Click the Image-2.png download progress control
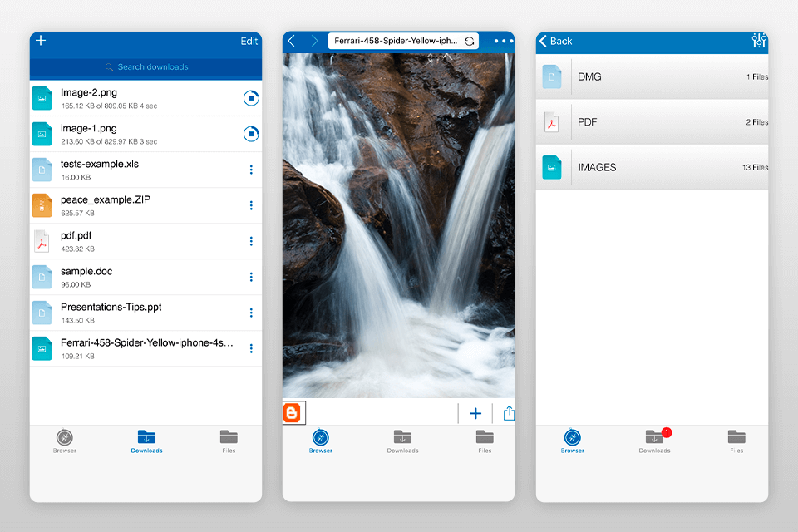This screenshot has width=798, height=532. click(251, 98)
